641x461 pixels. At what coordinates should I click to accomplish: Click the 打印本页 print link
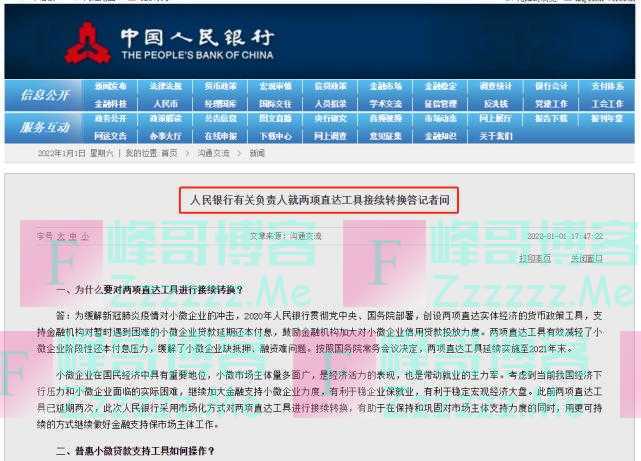(x=535, y=259)
